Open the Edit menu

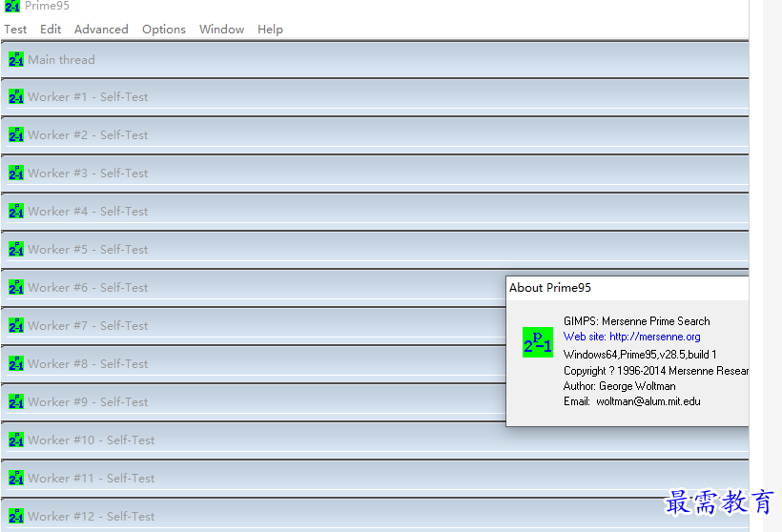(51, 30)
